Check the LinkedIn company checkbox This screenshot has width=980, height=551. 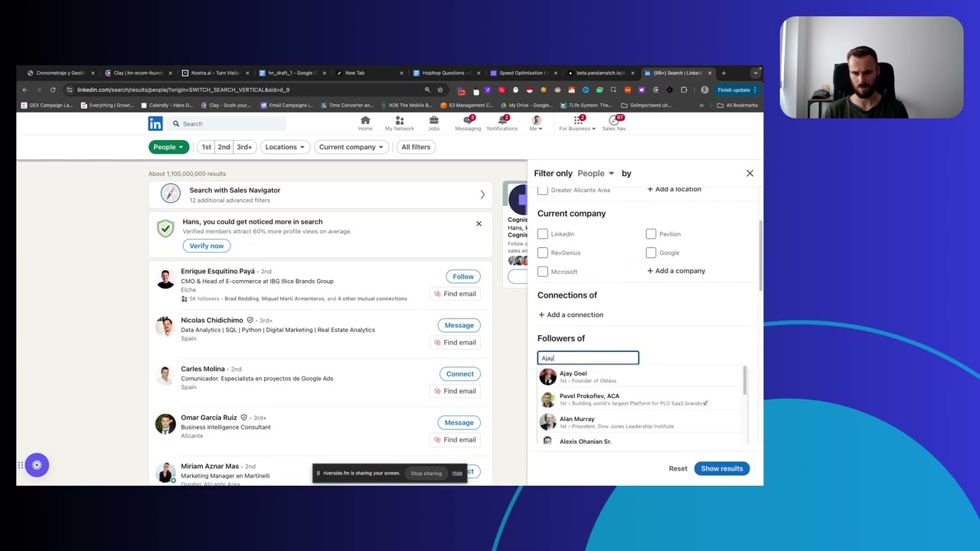click(x=543, y=233)
